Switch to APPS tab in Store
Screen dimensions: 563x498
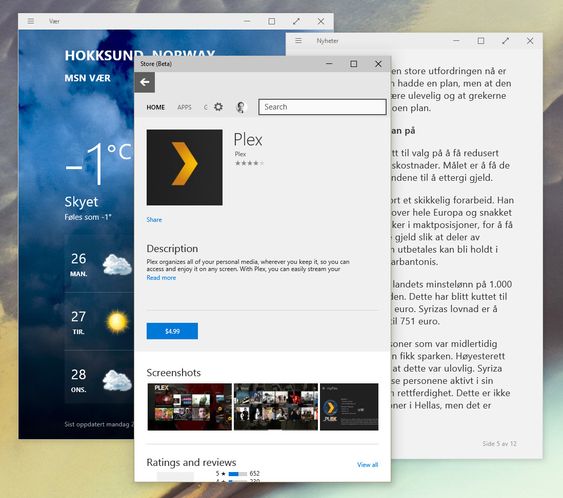point(185,107)
